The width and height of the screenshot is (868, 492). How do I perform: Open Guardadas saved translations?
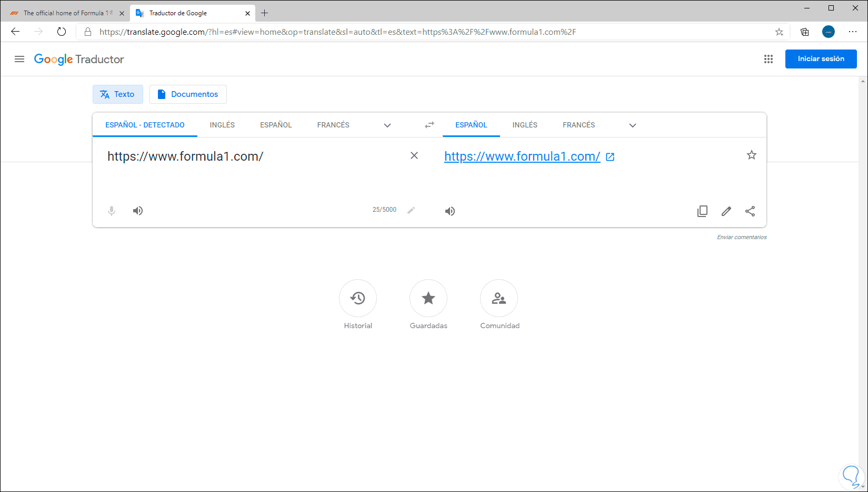pos(428,298)
